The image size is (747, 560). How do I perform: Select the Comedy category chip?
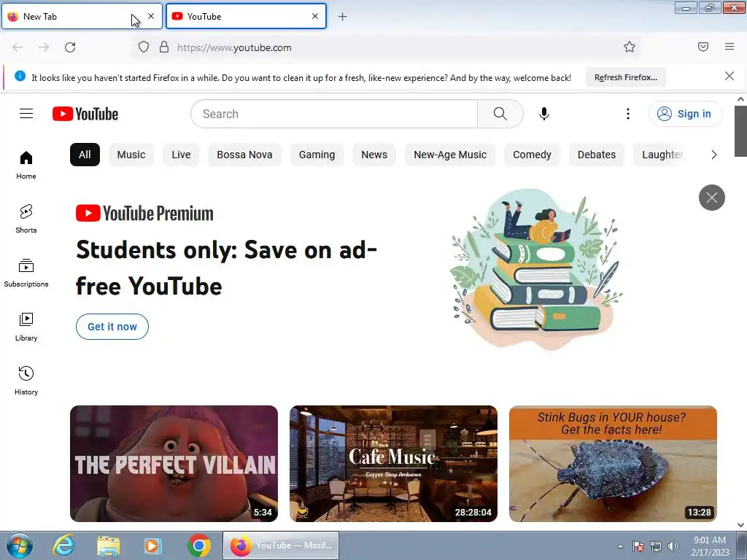pyautogui.click(x=532, y=155)
